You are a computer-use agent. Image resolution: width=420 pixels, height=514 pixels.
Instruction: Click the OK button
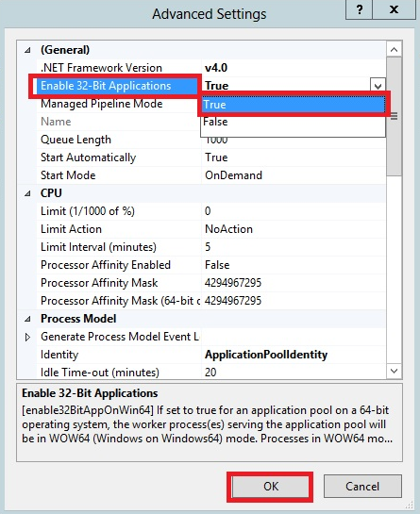coord(270,487)
